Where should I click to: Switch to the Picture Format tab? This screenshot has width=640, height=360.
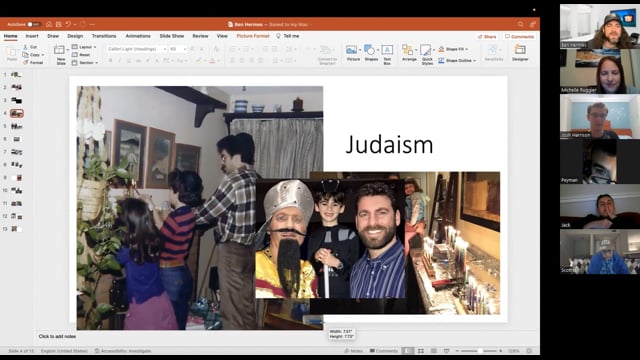[253, 36]
